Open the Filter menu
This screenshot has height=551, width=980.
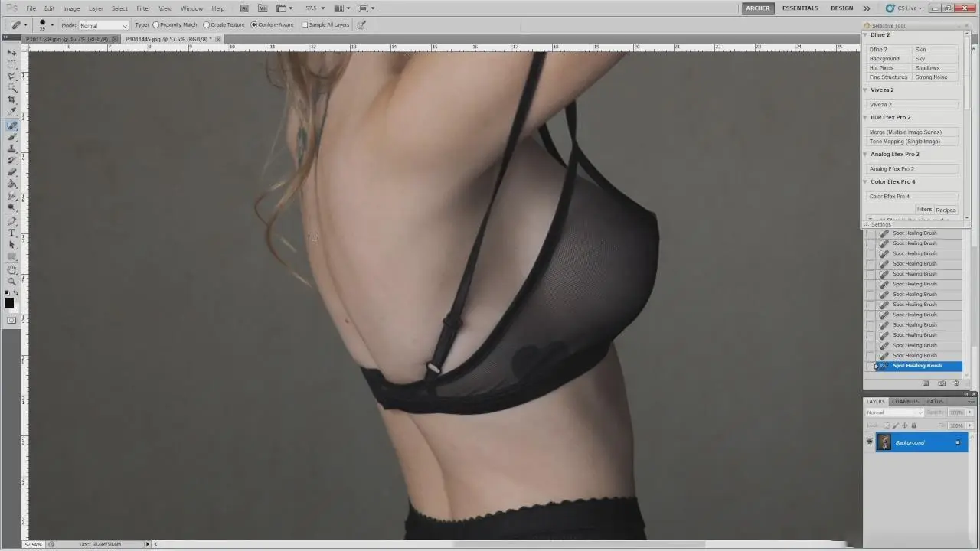tap(143, 8)
